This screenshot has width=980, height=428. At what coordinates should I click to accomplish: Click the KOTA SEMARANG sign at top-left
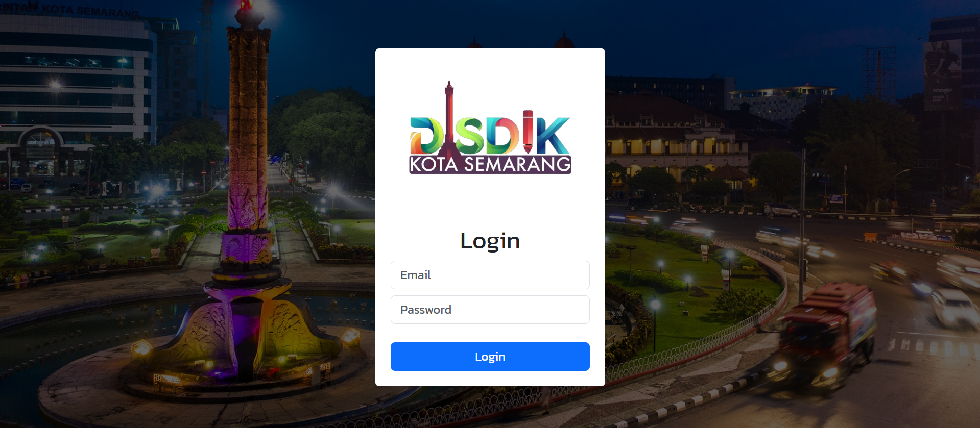coord(69,9)
